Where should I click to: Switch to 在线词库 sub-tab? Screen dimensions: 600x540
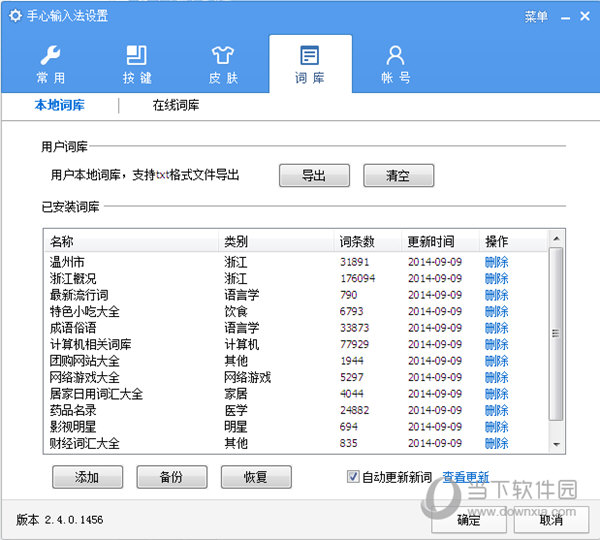coord(176,105)
